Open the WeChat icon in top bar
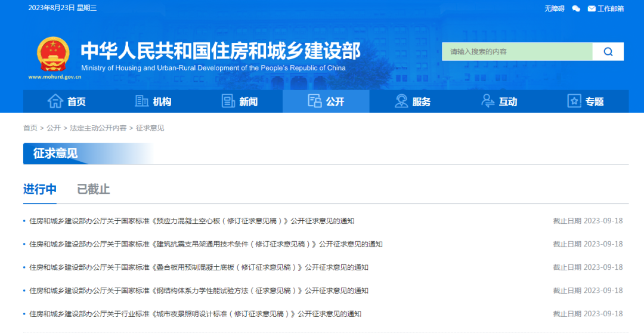The width and height of the screenshot is (644, 333). coord(576,8)
